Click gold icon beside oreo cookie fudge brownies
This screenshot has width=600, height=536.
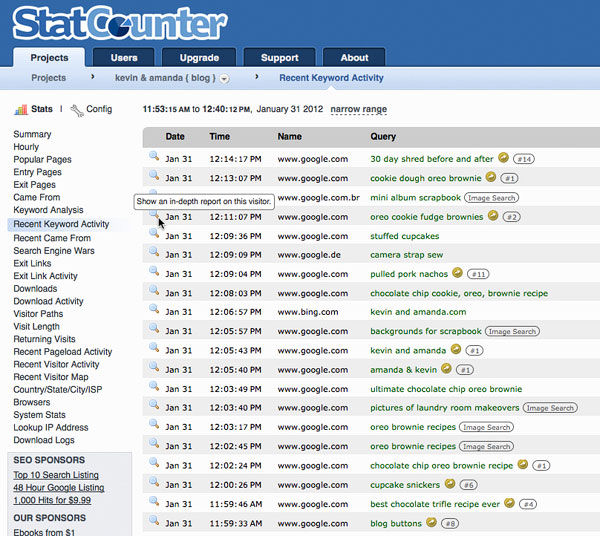(493, 215)
